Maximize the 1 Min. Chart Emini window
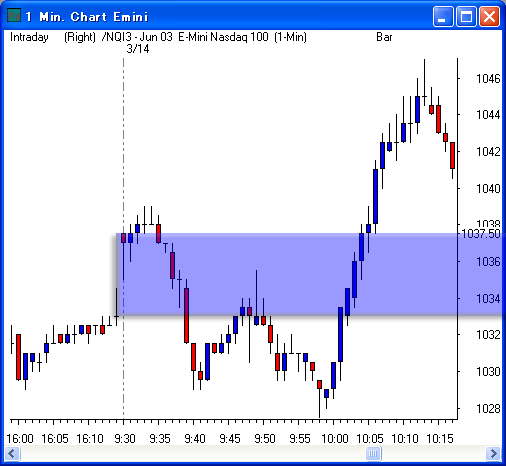Viewport: 506px width, 466px height. click(x=466, y=16)
